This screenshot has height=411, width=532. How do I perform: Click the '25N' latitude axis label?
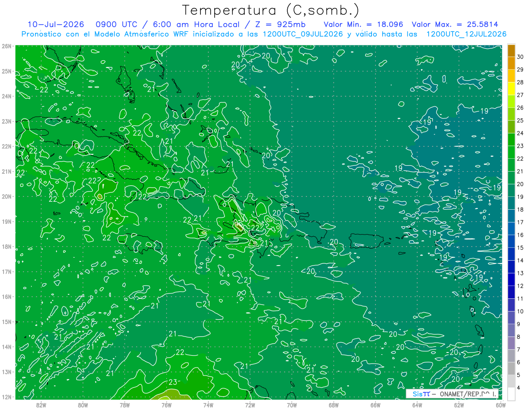point(7,71)
